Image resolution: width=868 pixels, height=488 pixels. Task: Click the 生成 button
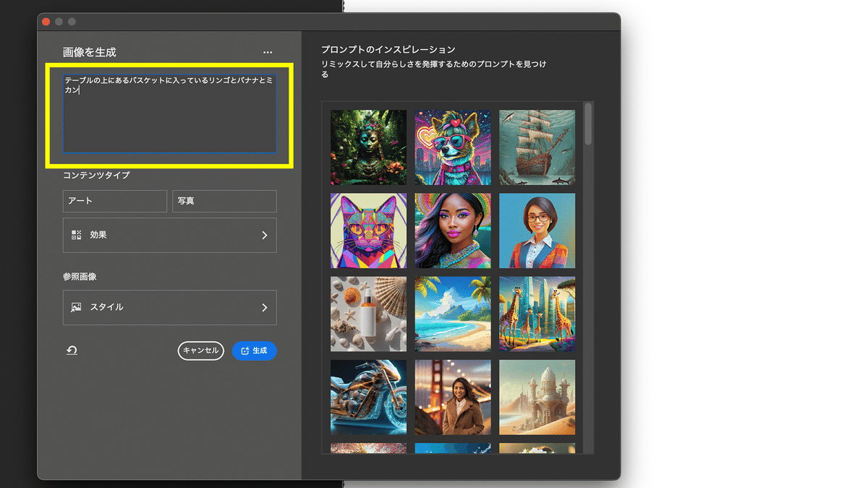tap(255, 351)
